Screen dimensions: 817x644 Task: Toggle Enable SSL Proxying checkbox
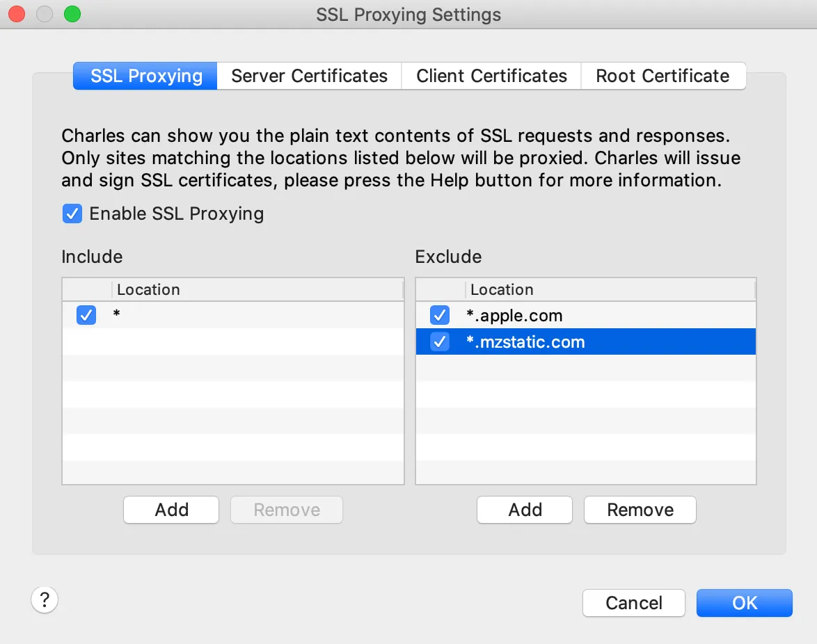coord(72,214)
